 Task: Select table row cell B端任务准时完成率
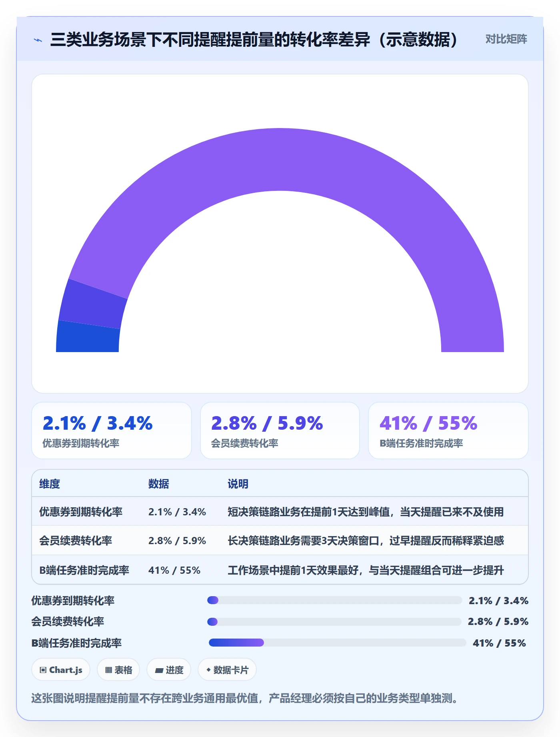pyautogui.click(x=84, y=570)
